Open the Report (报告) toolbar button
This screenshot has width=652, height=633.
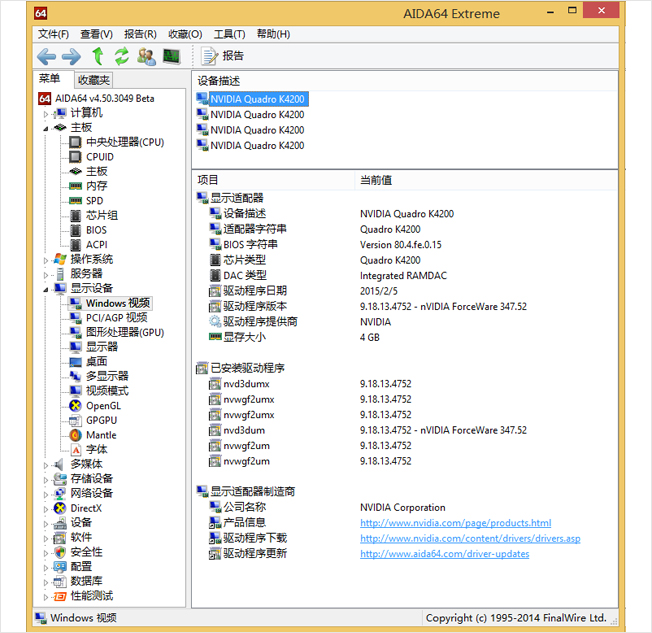coord(222,56)
